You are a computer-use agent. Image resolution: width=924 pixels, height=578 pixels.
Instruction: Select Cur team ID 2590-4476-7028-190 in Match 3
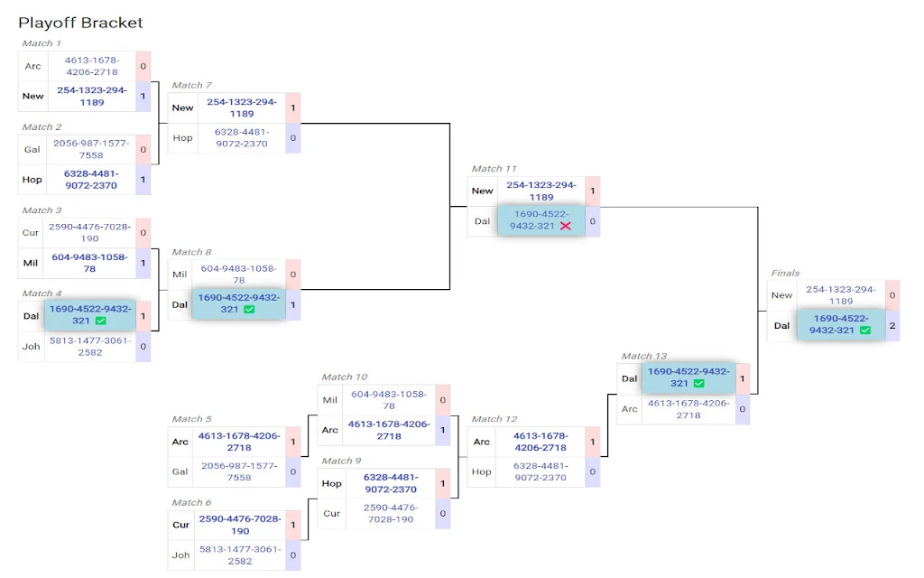[89, 232]
